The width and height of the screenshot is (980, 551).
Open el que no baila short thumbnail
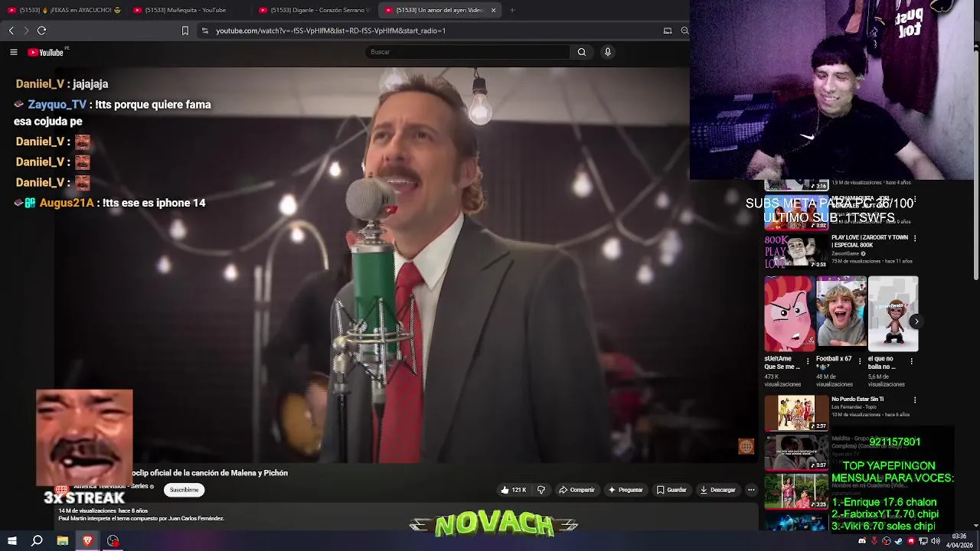(x=893, y=314)
